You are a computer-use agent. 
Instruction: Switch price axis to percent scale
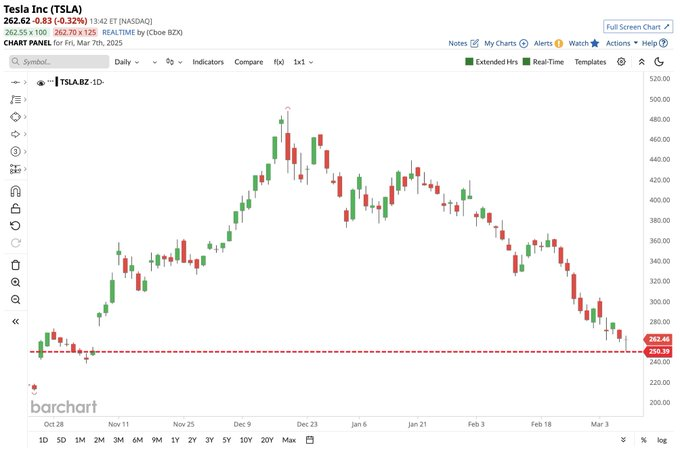(x=644, y=440)
